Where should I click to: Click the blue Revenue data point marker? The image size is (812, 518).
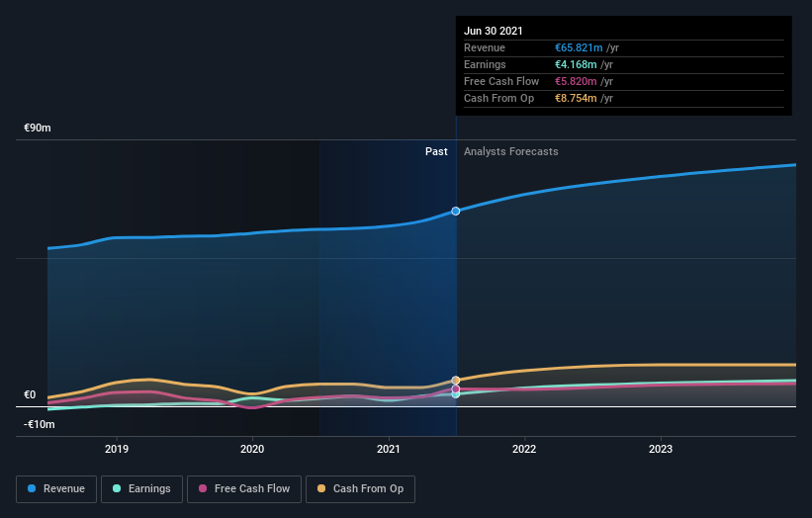pos(455,212)
